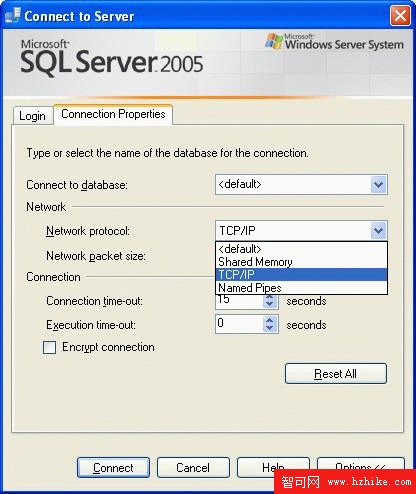Image resolution: width=416 pixels, height=494 pixels.
Task: Click the Cancel button
Action: (193, 468)
